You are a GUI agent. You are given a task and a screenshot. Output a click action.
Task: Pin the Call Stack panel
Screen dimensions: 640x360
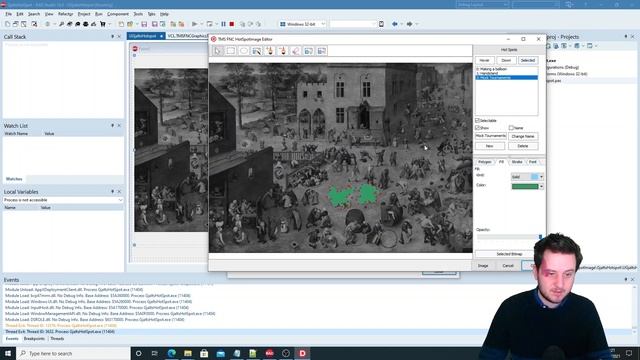(x=113, y=36)
